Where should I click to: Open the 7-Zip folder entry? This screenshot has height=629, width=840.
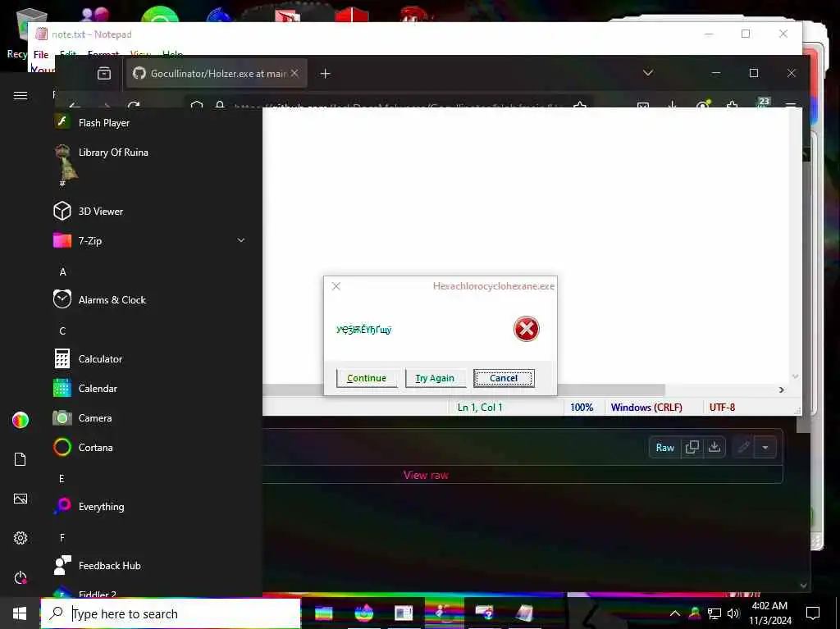click(150, 240)
